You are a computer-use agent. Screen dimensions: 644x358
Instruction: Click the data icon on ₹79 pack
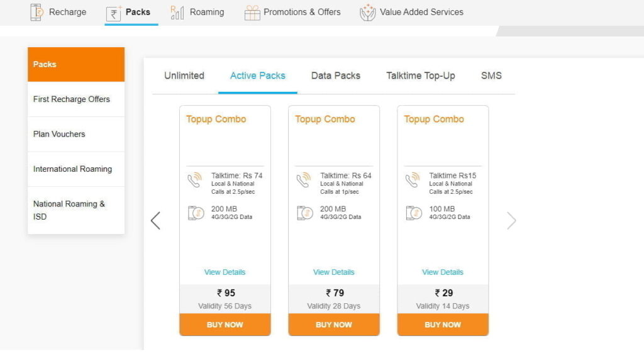click(305, 213)
